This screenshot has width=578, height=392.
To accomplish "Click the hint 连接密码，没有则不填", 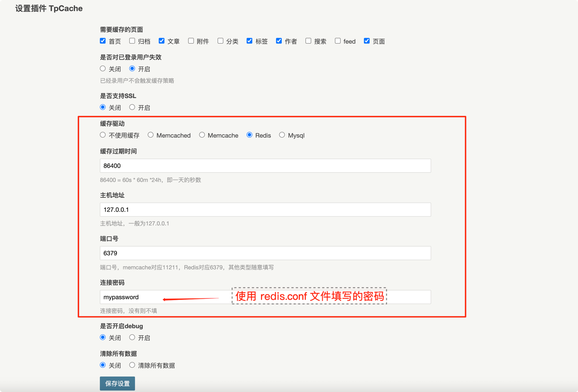I will [128, 311].
